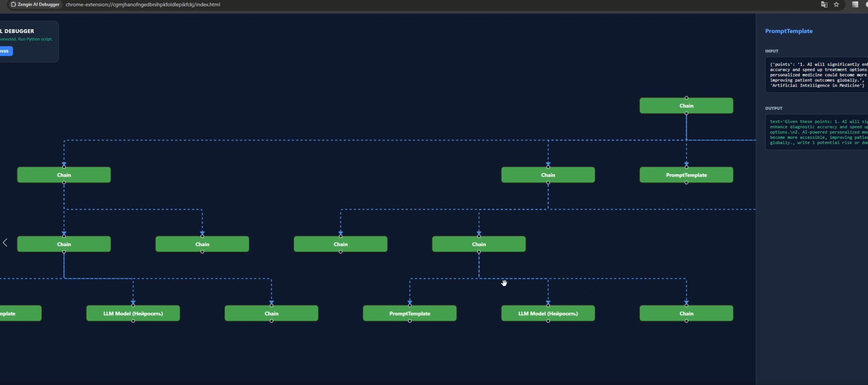Screen dimensions: 868x385
Task: Bookmark the page with the star icon
Action: pyautogui.click(x=836, y=4)
